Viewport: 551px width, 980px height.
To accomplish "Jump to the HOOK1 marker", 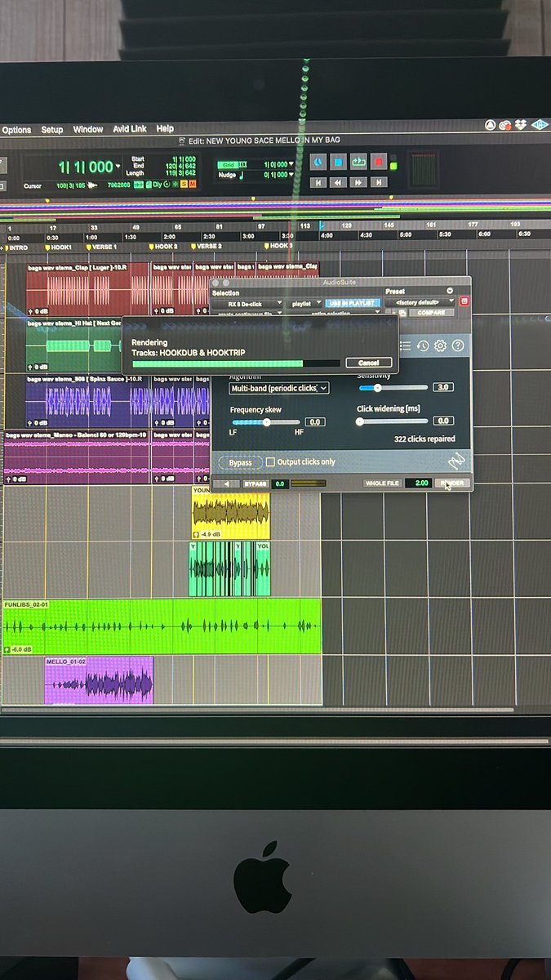I will tap(60, 247).
